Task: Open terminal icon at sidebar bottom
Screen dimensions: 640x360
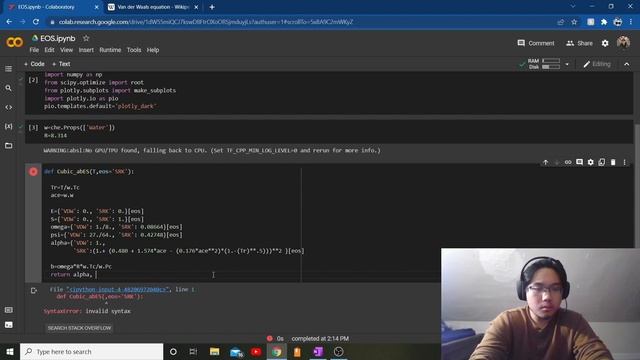Action: coord(9,325)
